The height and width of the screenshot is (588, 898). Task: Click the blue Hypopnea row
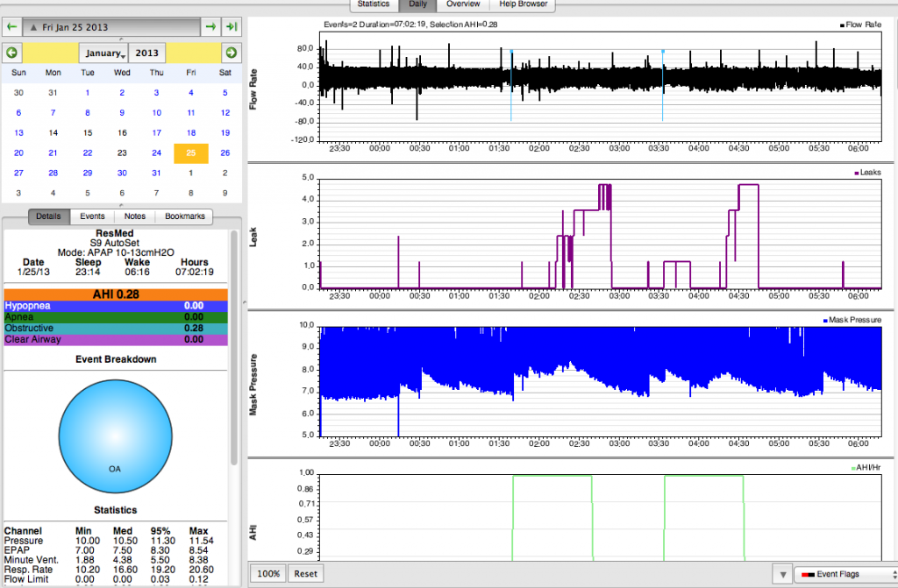tap(116, 306)
